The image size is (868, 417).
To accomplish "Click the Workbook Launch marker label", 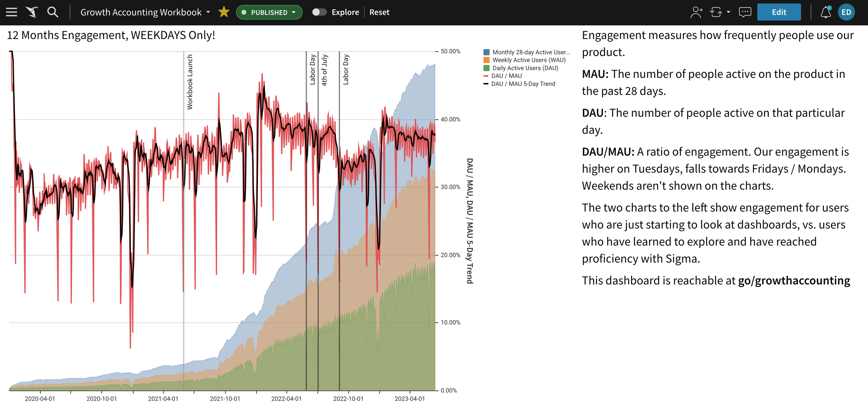I will [x=190, y=82].
